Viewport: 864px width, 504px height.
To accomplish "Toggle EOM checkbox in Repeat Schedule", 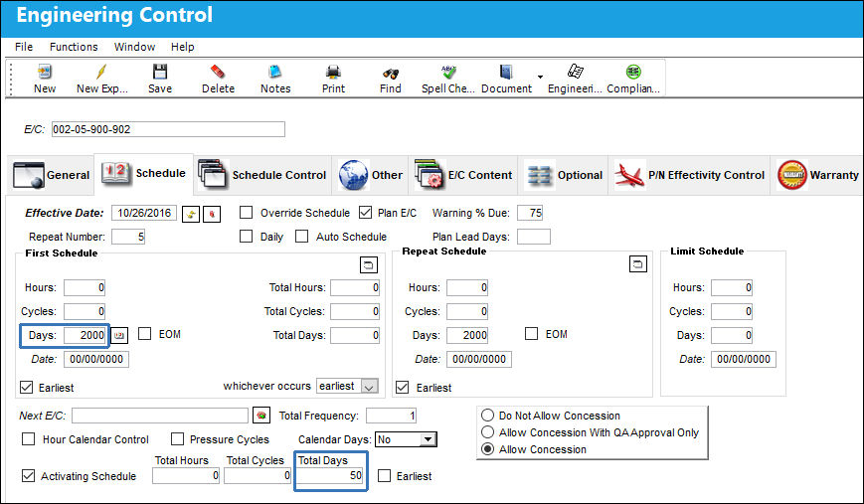I will click(x=531, y=334).
